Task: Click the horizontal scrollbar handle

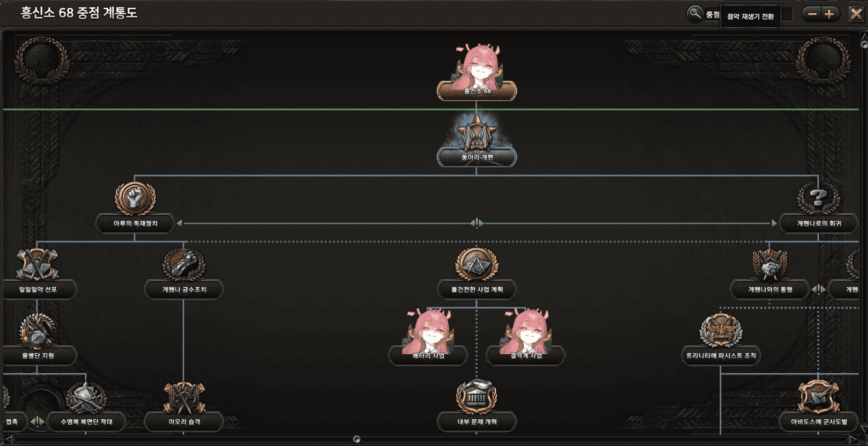Action: click(357, 439)
